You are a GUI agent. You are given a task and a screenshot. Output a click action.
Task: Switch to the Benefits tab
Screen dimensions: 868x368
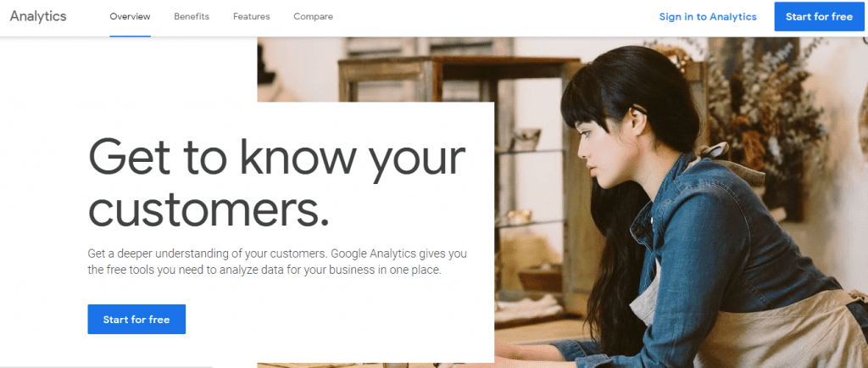pyautogui.click(x=192, y=17)
